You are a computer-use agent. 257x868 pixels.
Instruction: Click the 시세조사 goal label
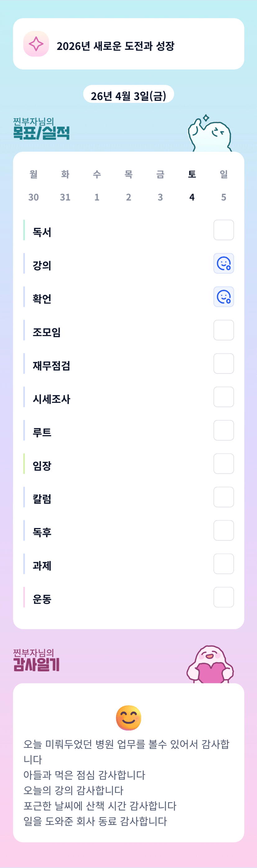coord(51,399)
